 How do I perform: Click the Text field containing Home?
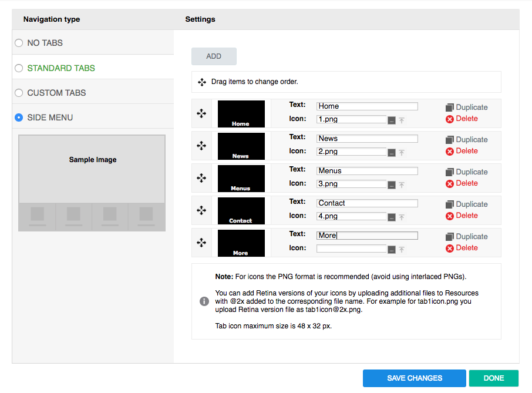(x=367, y=106)
